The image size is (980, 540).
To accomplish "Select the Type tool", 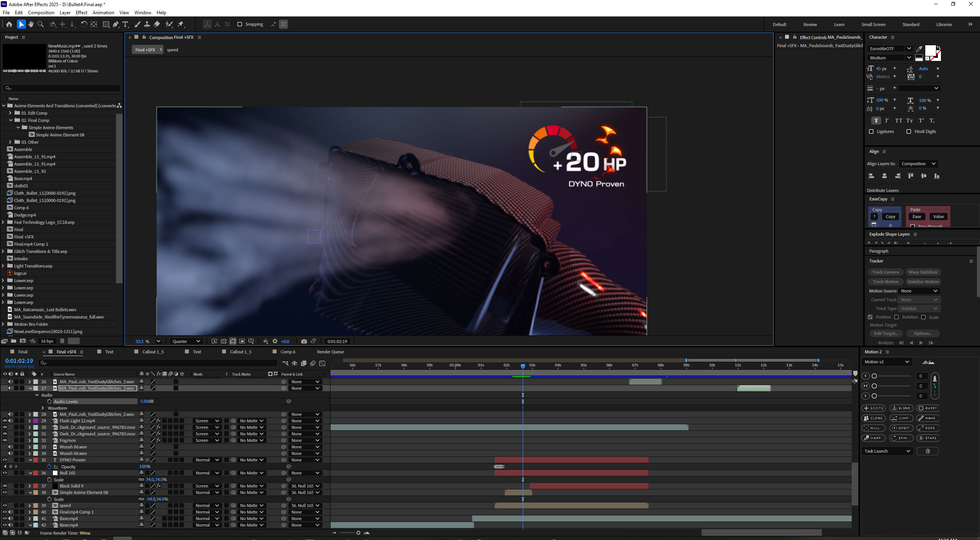I will (x=125, y=24).
